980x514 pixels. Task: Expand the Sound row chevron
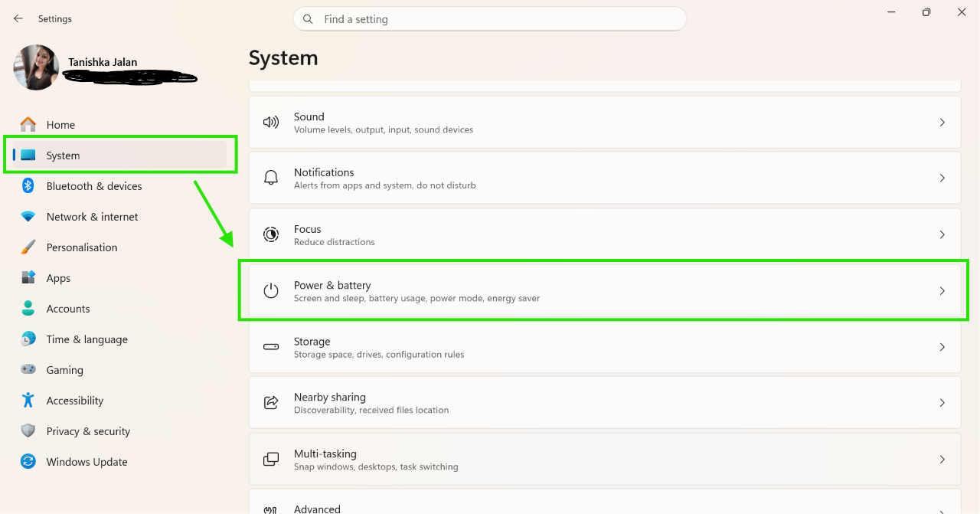point(942,123)
